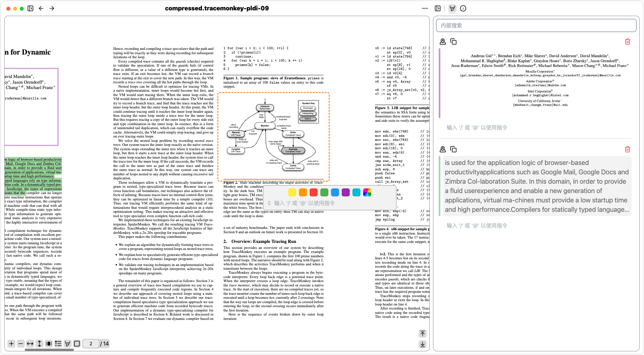644x355 pixels.
Task: Click the Figure 1 caption text
Action: pos(274,82)
